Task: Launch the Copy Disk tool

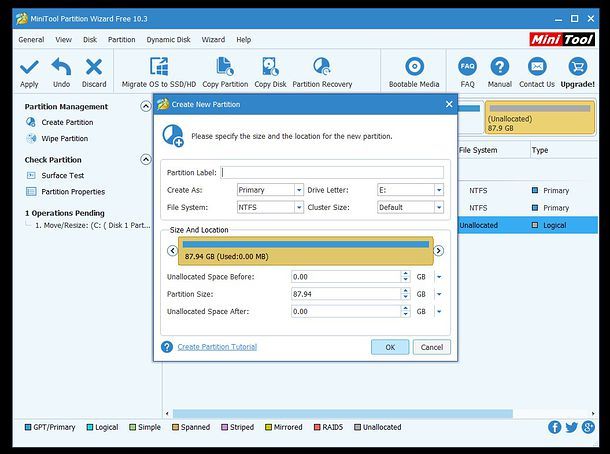Action: click(x=270, y=73)
